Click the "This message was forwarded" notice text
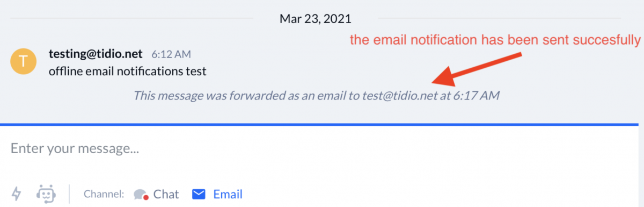The height and width of the screenshot is (207, 644). pos(317,96)
